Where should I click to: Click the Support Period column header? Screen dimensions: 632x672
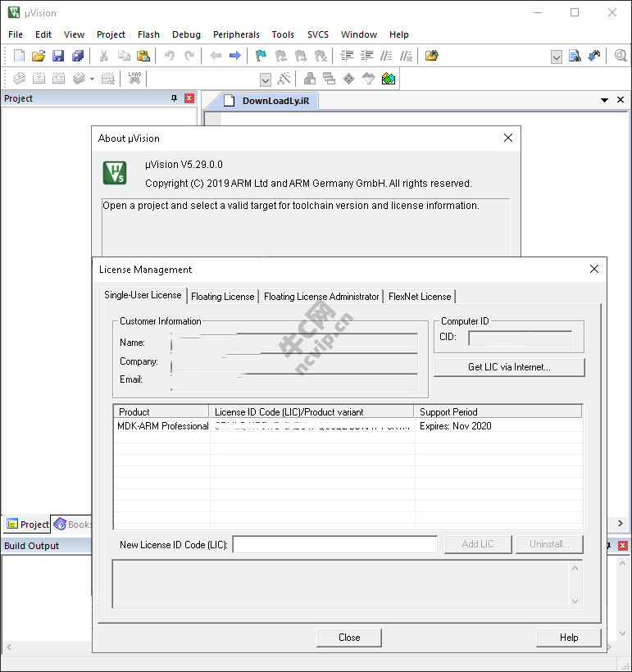(x=498, y=412)
